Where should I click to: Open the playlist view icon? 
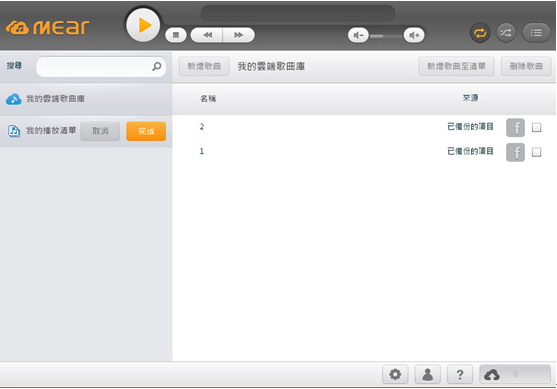pos(536,33)
